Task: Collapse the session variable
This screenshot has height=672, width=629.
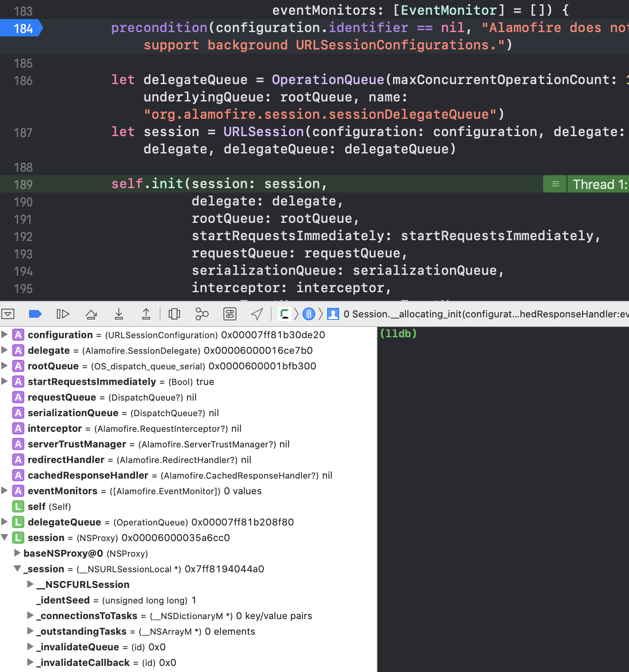Action: (4, 537)
